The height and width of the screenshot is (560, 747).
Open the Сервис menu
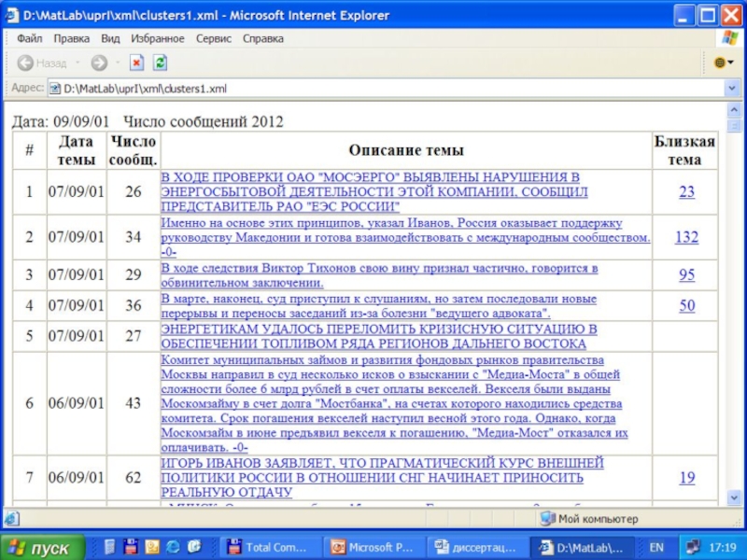(x=214, y=38)
